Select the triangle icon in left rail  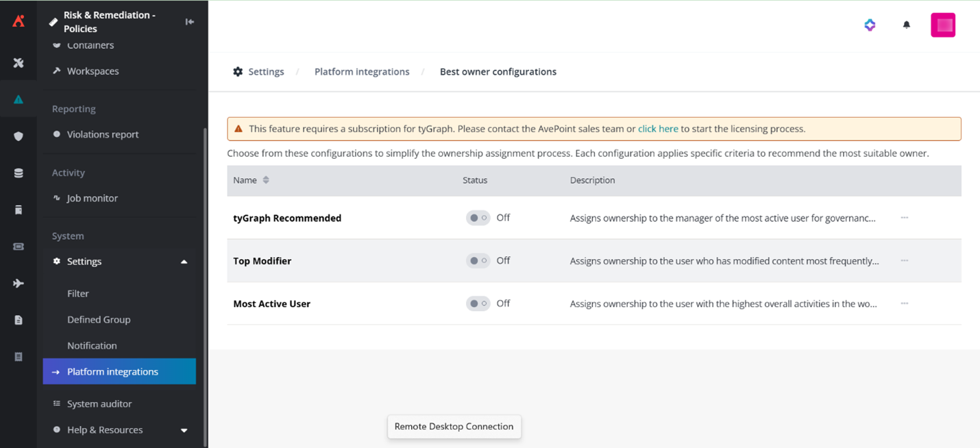click(19, 100)
